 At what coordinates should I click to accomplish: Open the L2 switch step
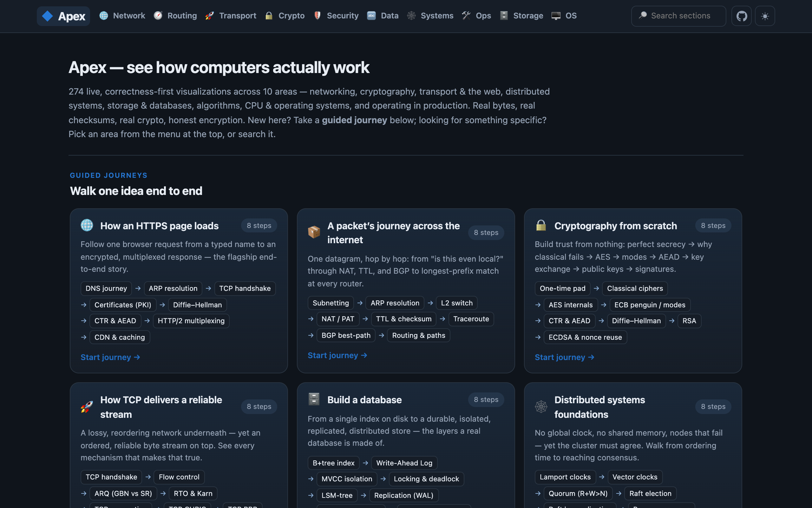[457, 303]
